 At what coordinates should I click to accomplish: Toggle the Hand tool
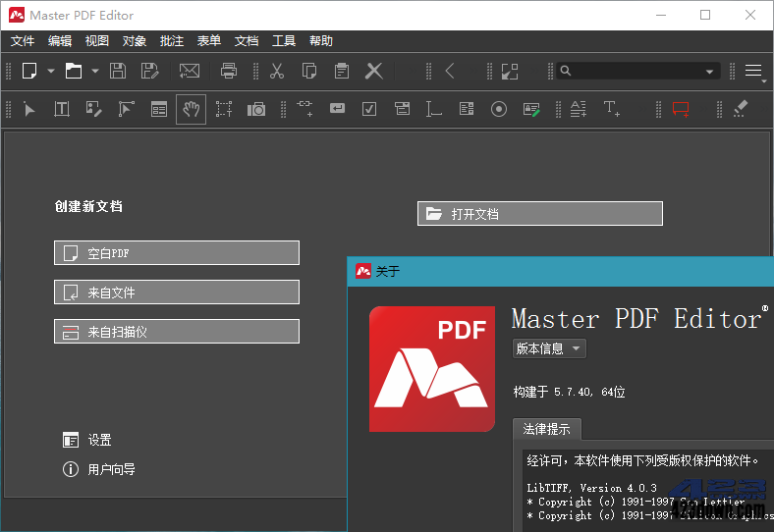pos(191,109)
